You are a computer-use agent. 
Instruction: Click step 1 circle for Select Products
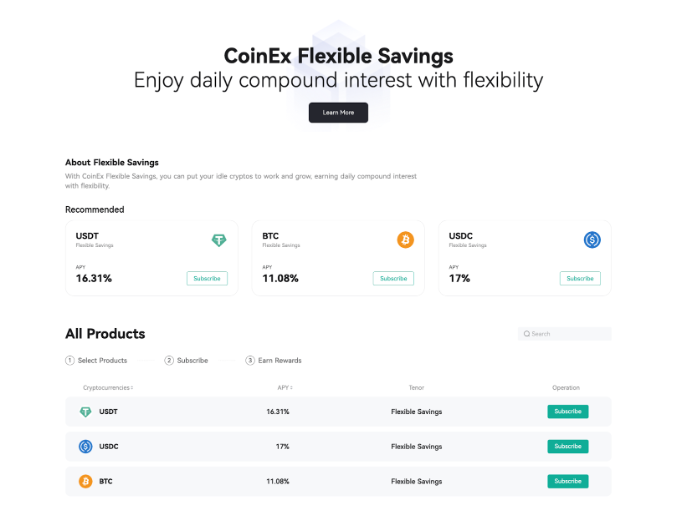pos(70,360)
